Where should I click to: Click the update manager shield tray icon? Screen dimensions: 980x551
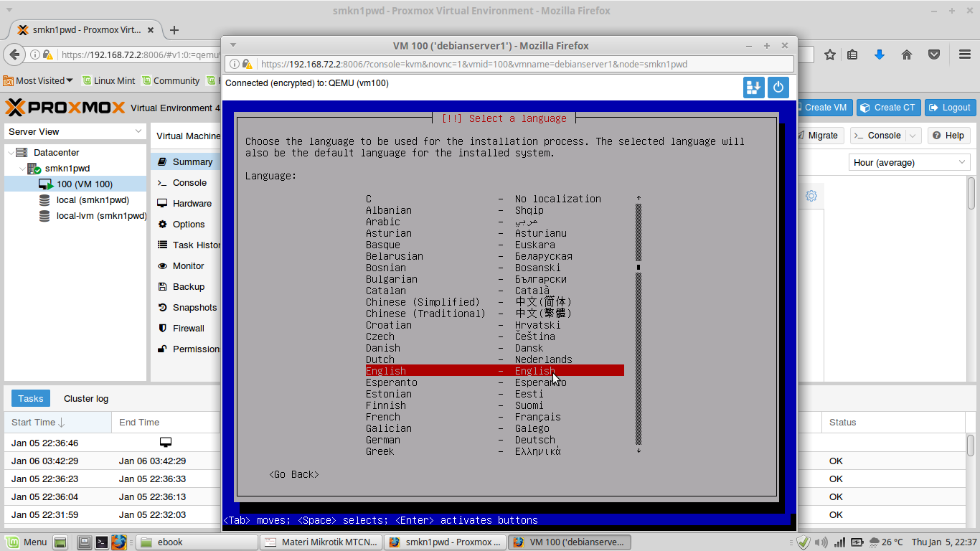(804, 542)
